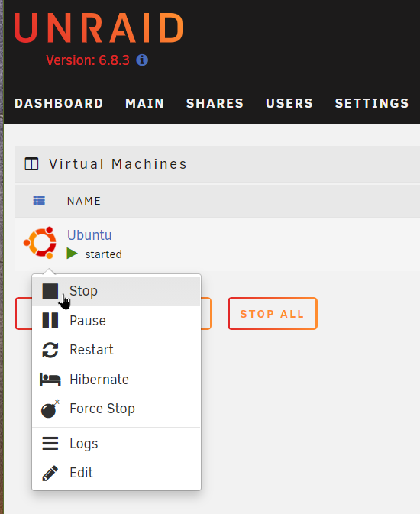Open the Users tab
420x514 pixels.
(x=289, y=103)
